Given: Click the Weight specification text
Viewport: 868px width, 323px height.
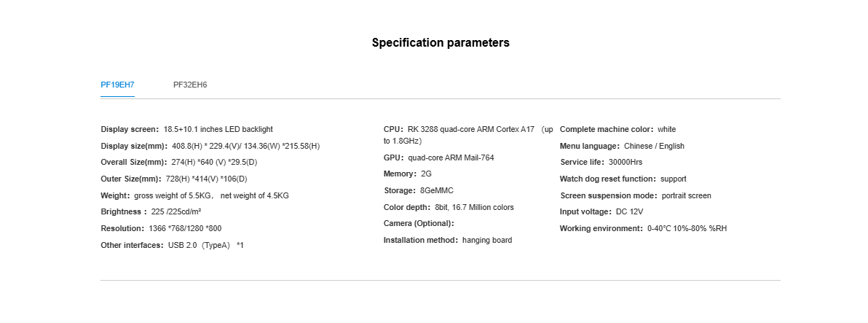Looking at the screenshot, I should click(x=195, y=195).
